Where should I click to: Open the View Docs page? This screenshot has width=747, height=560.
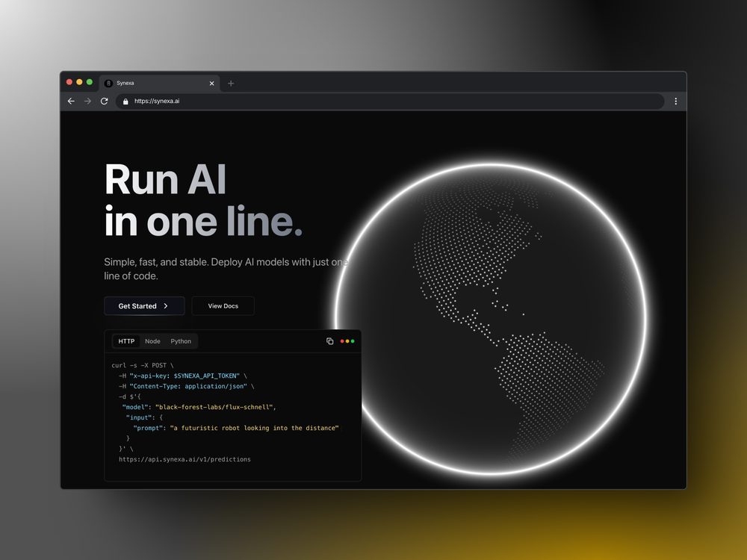[x=223, y=305]
